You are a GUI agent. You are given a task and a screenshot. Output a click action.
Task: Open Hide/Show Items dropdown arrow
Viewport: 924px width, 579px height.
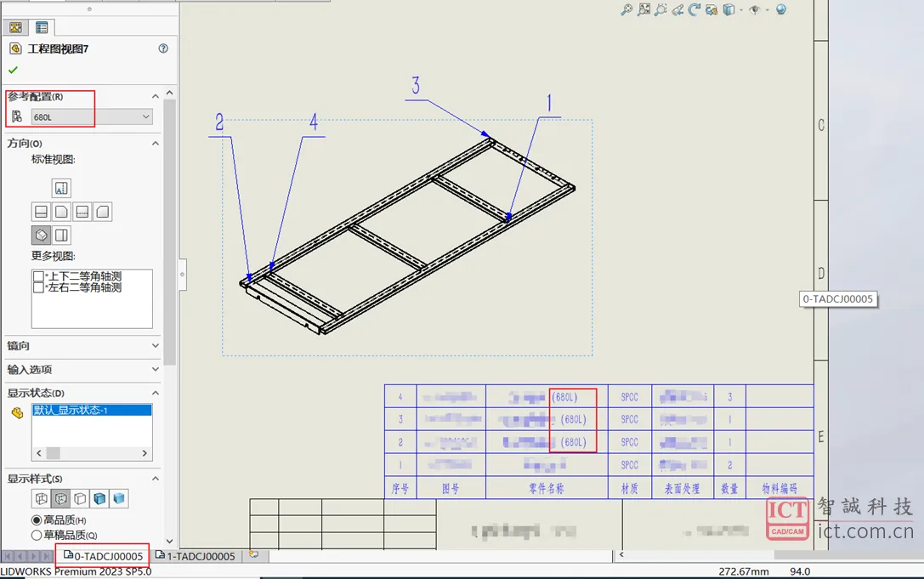click(768, 10)
